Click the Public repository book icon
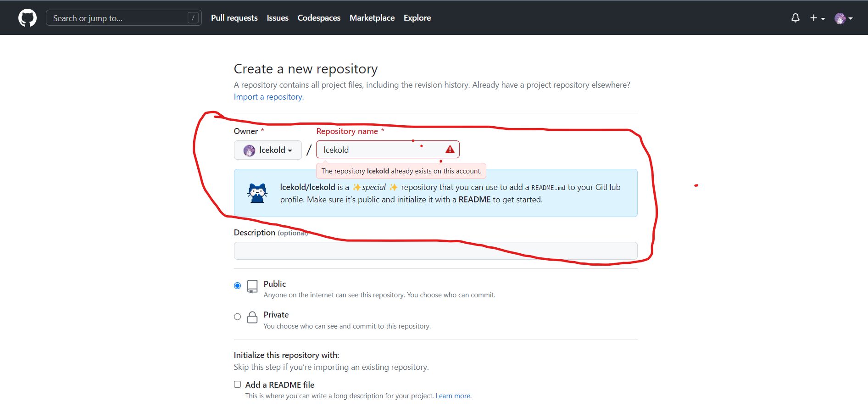Viewport: 868px width, 407px height. (x=252, y=286)
